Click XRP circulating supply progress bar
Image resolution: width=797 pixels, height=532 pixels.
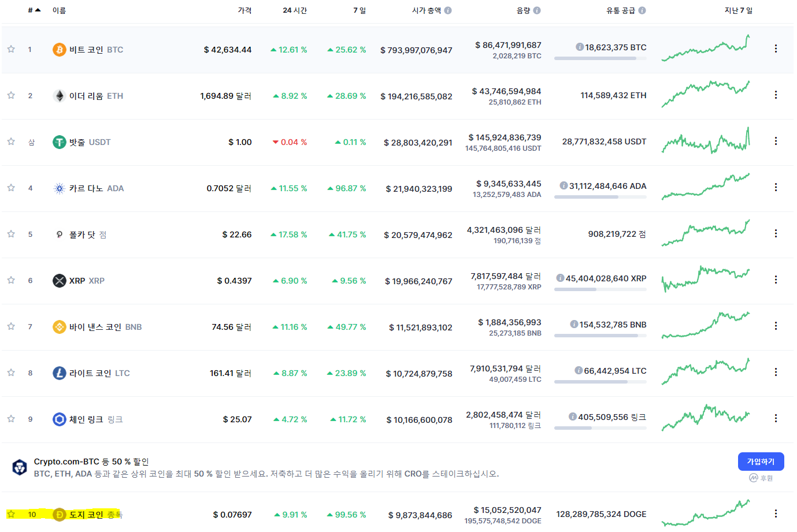(600, 289)
